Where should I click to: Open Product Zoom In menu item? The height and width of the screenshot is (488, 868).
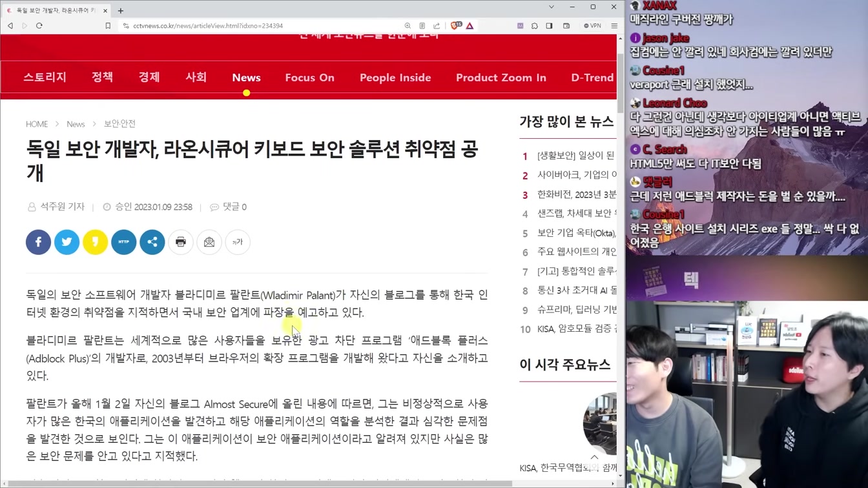point(501,77)
